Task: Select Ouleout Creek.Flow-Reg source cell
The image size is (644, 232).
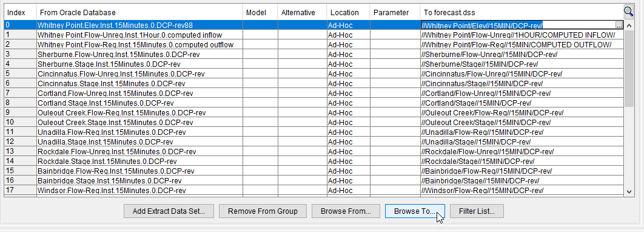Action: (139, 113)
